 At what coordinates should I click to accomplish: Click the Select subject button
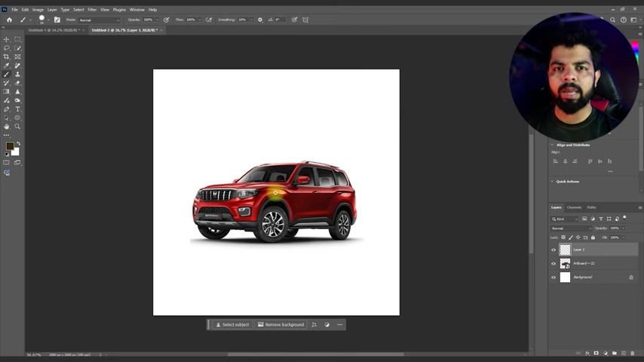(232, 324)
